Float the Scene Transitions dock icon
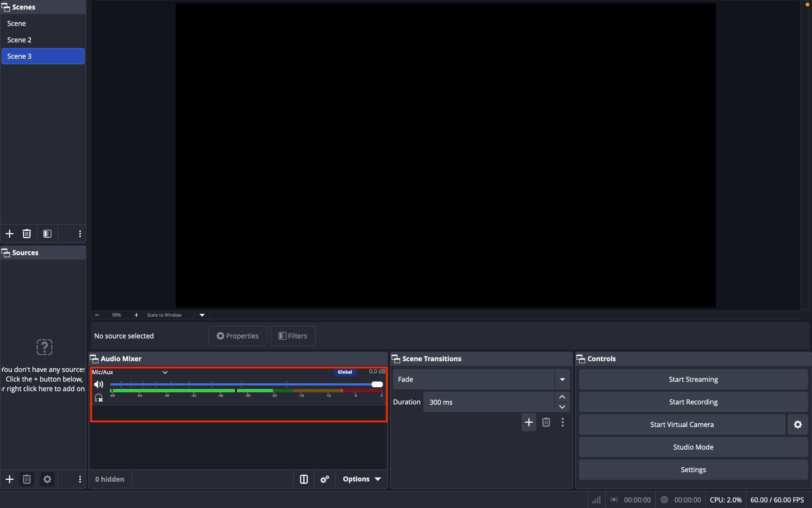Screen dimensions: 812x508 [x=396, y=359]
